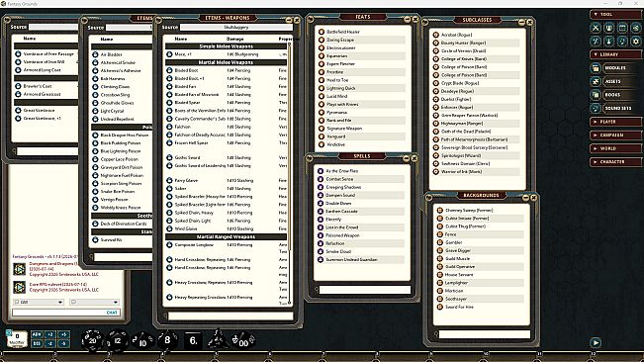The width and height of the screenshot is (644, 362).
Task: Pick the d6 die
Action: click(x=193, y=340)
